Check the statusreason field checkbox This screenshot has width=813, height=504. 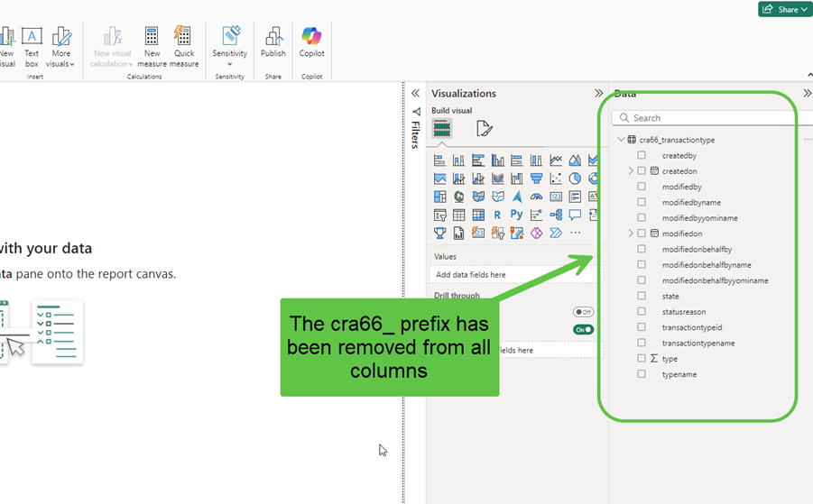tap(642, 311)
